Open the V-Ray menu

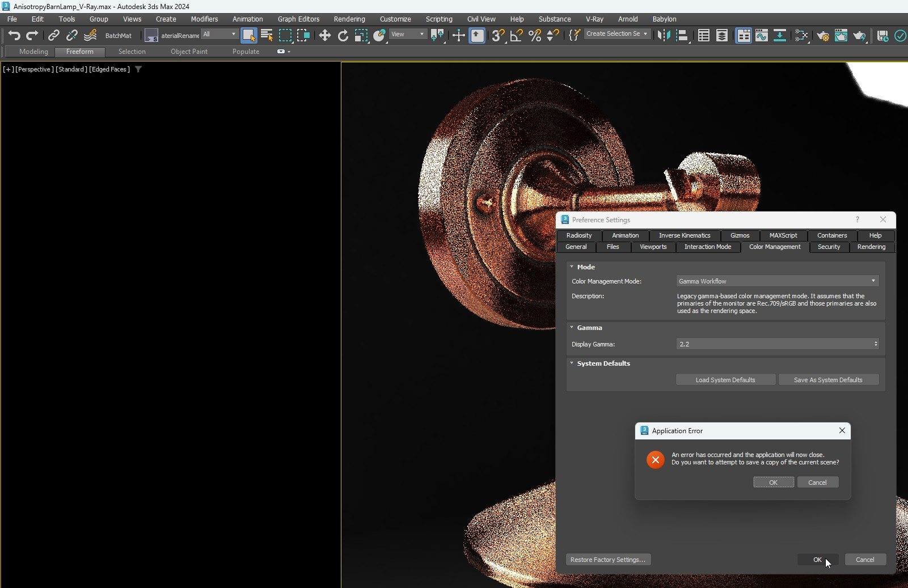pyautogui.click(x=594, y=19)
